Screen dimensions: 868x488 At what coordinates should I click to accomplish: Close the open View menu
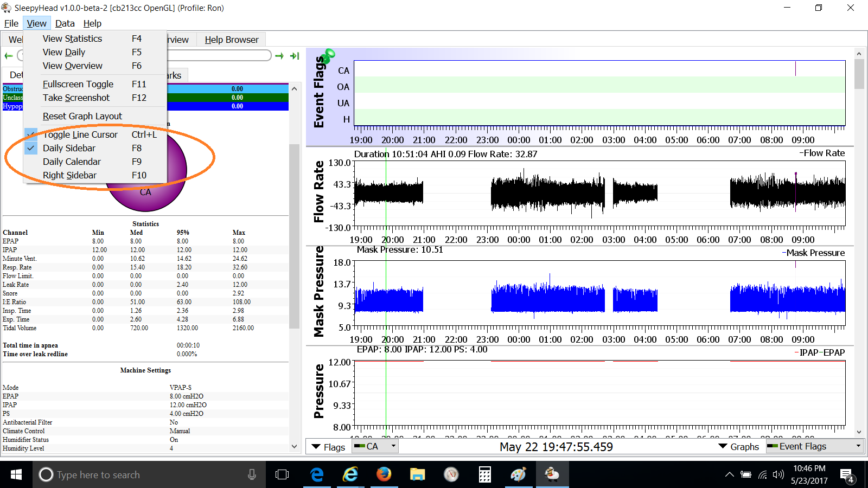coord(36,23)
